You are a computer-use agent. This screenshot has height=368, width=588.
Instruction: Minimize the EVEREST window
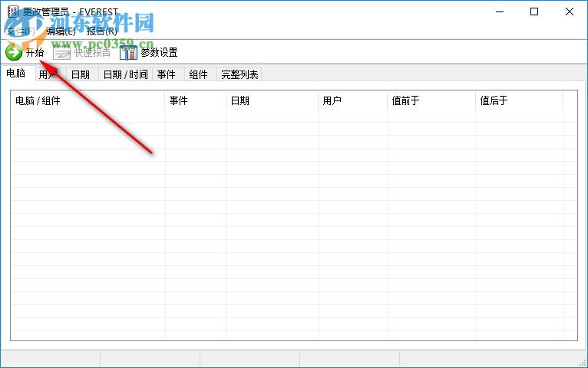point(500,11)
